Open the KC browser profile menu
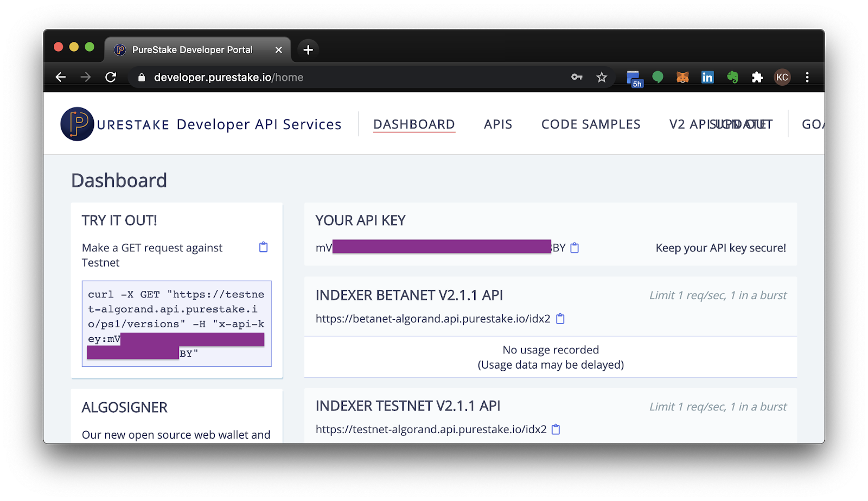The image size is (868, 501). (x=782, y=77)
